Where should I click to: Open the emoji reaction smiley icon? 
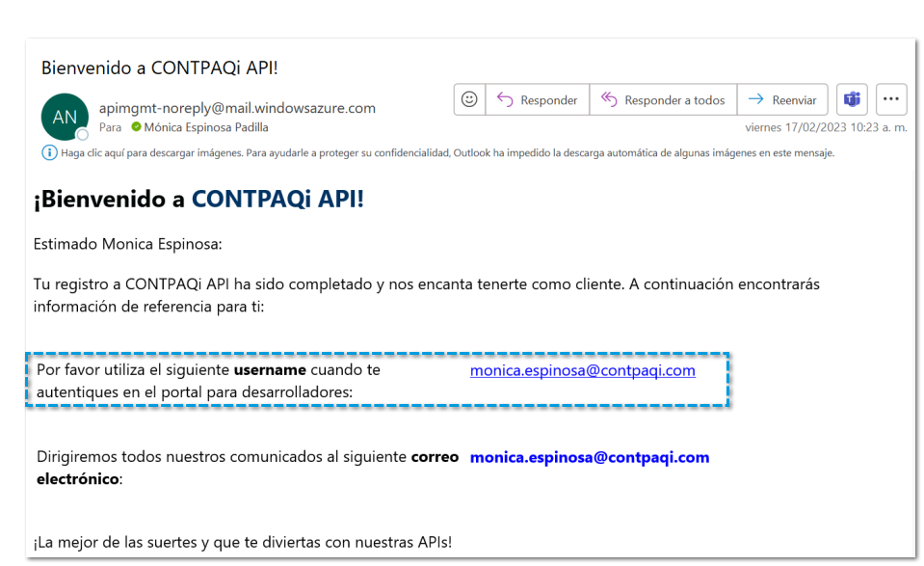point(469,99)
